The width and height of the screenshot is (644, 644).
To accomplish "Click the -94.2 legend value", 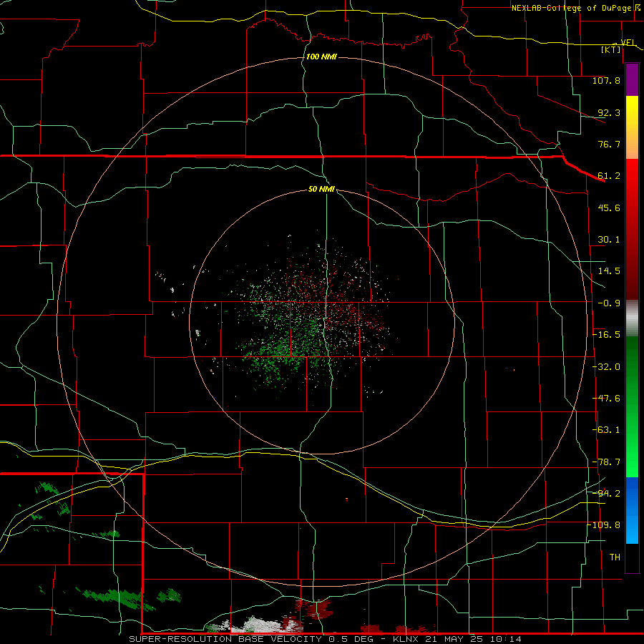I will tap(606, 493).
